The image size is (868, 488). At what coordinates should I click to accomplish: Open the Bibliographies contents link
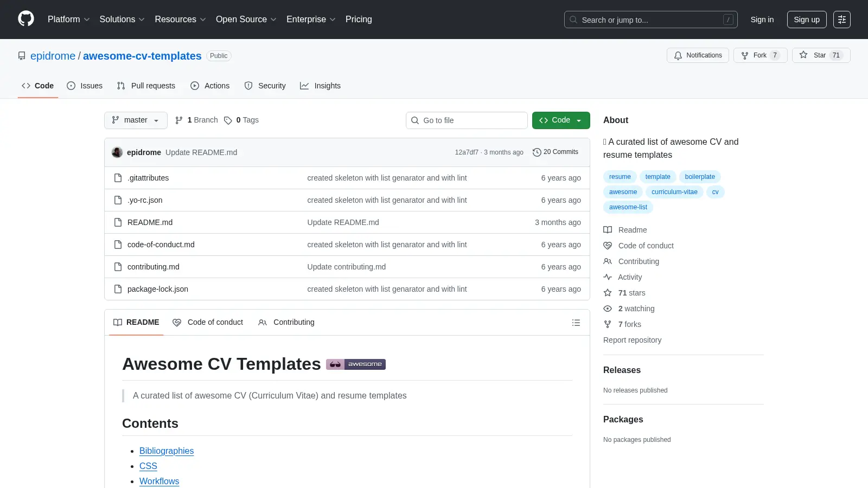[167, 451]
